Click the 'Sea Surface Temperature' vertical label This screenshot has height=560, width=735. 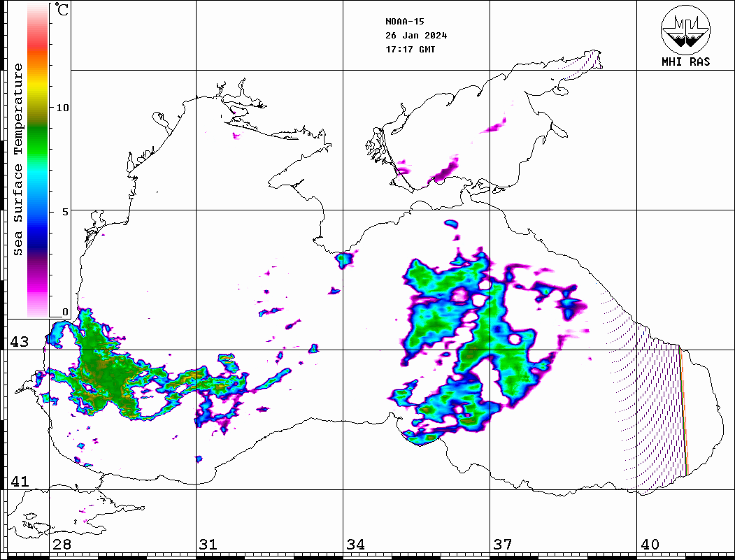click(x=17, y=160)
